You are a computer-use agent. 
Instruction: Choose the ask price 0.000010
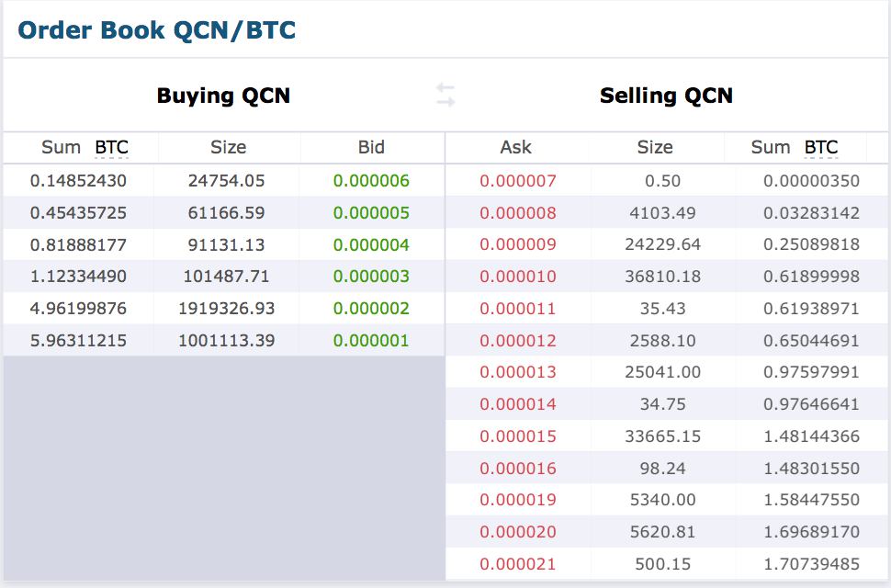pyautogui.click(x=518, y=277)
